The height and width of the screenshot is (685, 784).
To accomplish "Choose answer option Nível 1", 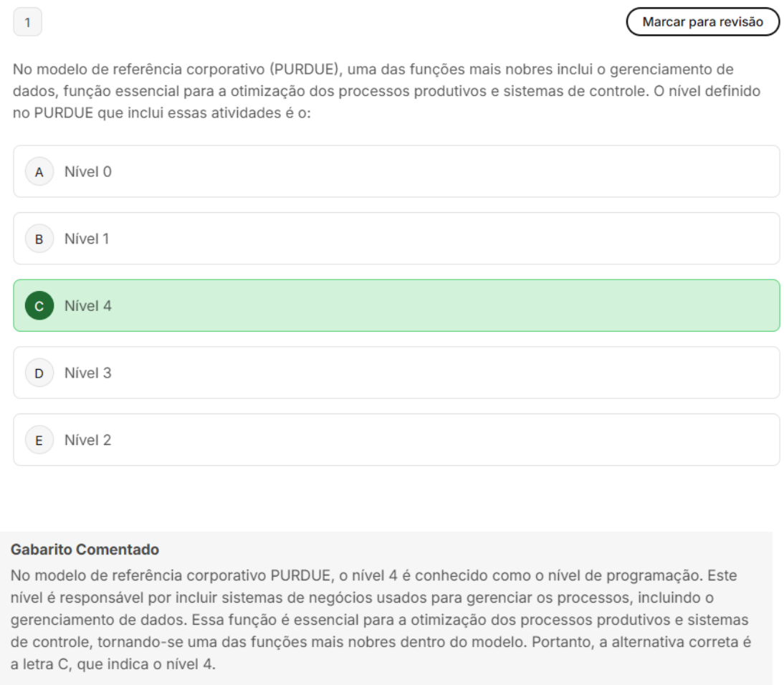I will point(396,239).
